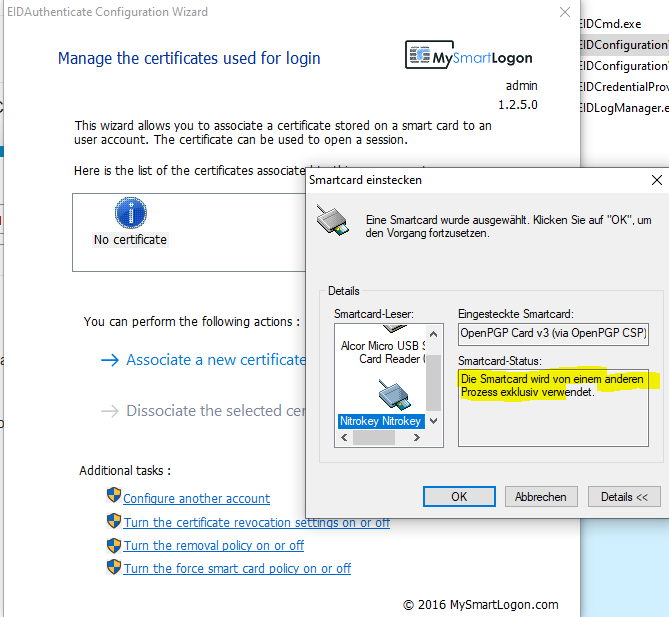Click the reader list scroll right arrow
Image resolution: width=669 pixels, height=617 pixels.
tap(417, 437)
